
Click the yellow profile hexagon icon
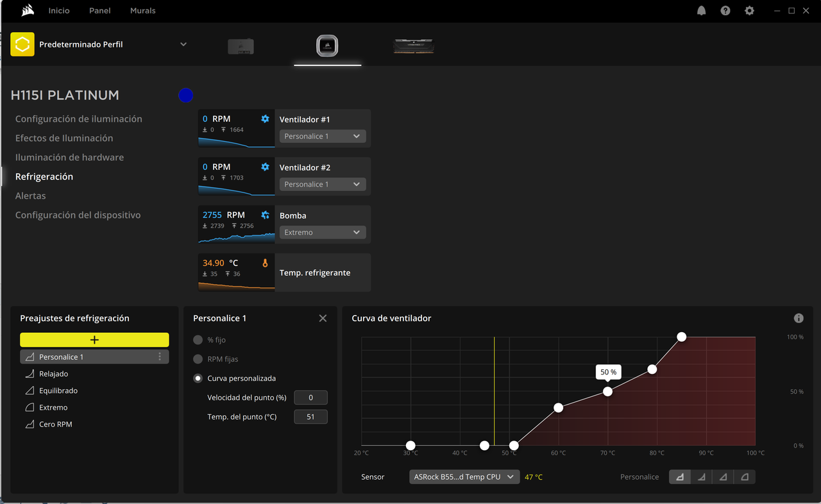[x=22, y=44]
